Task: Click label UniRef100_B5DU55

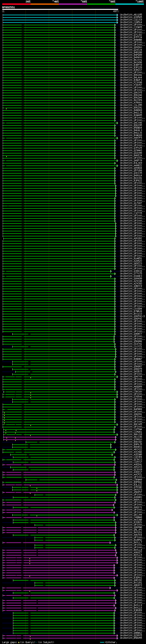Action: point(131,638)
